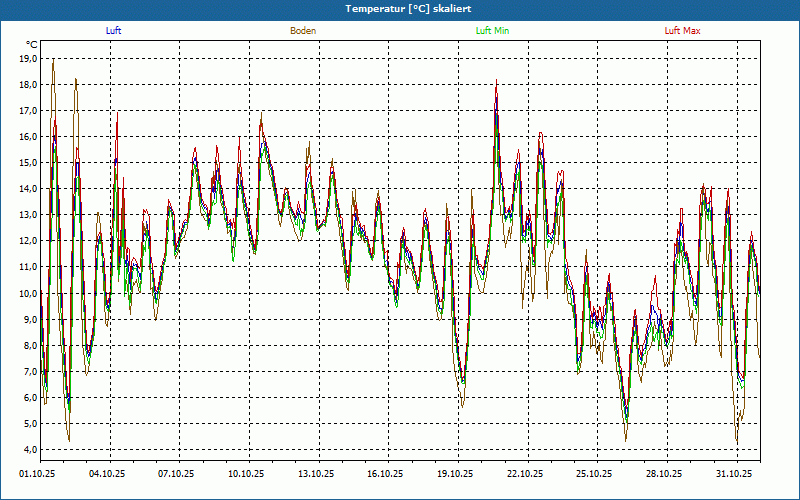
Task: Click the 22.10.25 x-axis date
Action: point(524,474)
